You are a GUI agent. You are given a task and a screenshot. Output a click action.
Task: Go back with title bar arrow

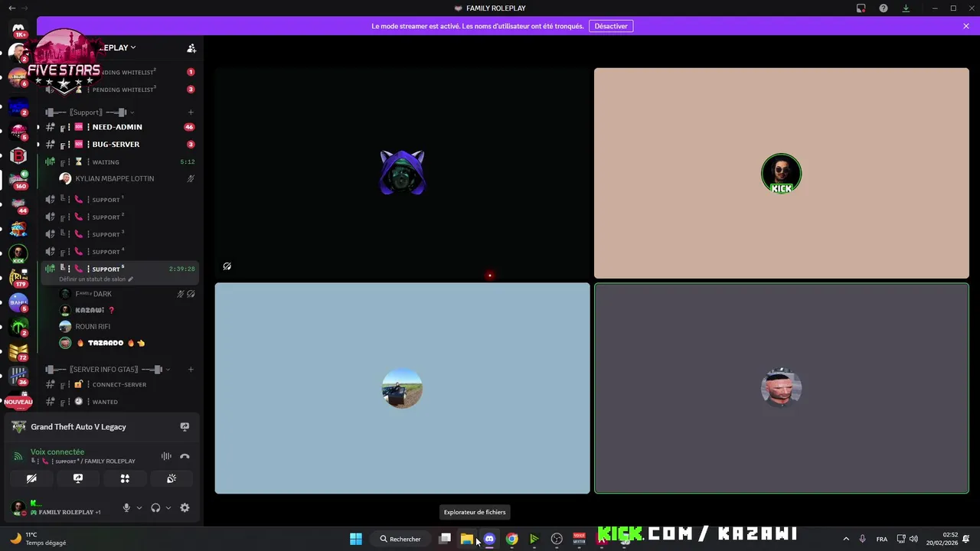point(11,8)
